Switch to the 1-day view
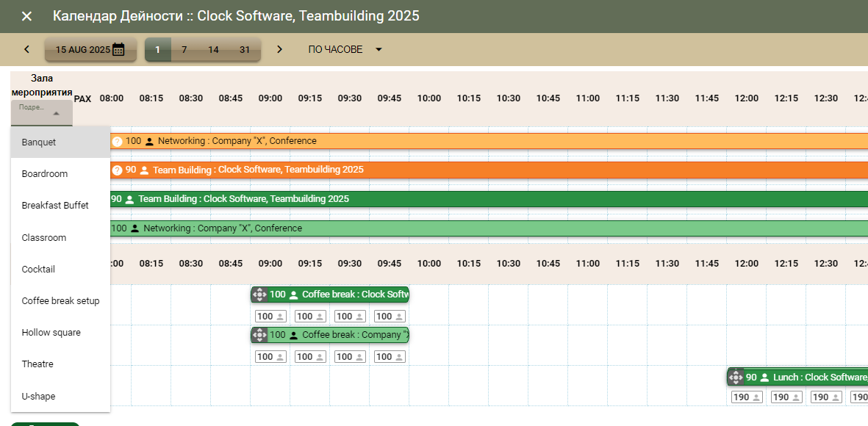This screenshot has height=426, width=868. [158, 50]
